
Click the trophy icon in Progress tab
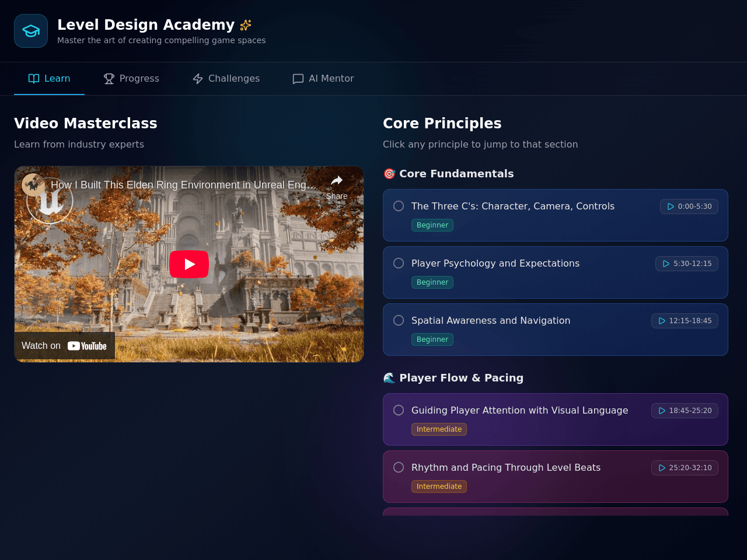(109, 79)
